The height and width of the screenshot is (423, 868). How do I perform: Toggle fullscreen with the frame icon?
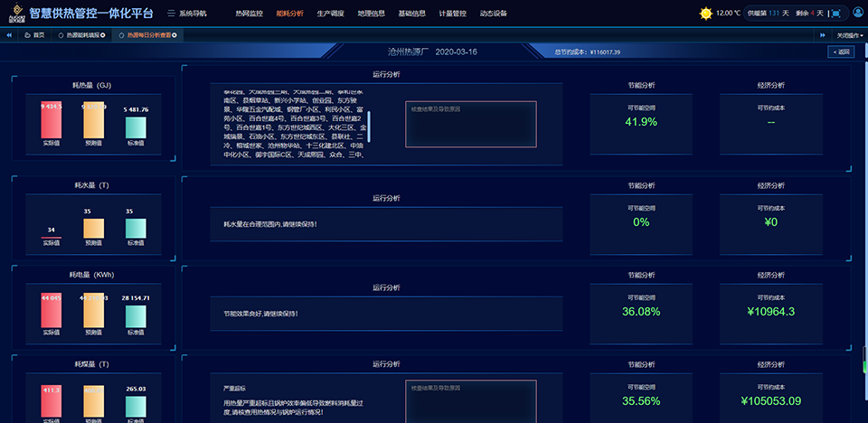(835, 14)
